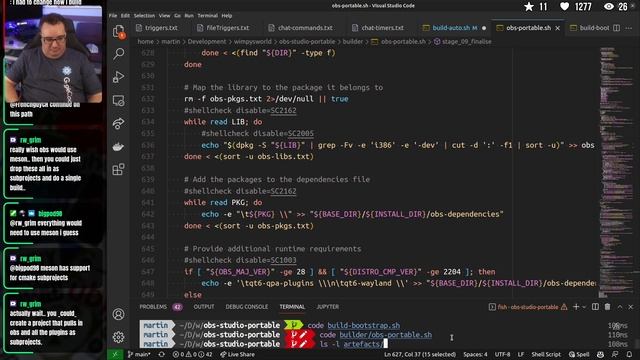Change encoding via UTF-8 indicator
This screenshot has width=640, height=360.
click(502, 354)
